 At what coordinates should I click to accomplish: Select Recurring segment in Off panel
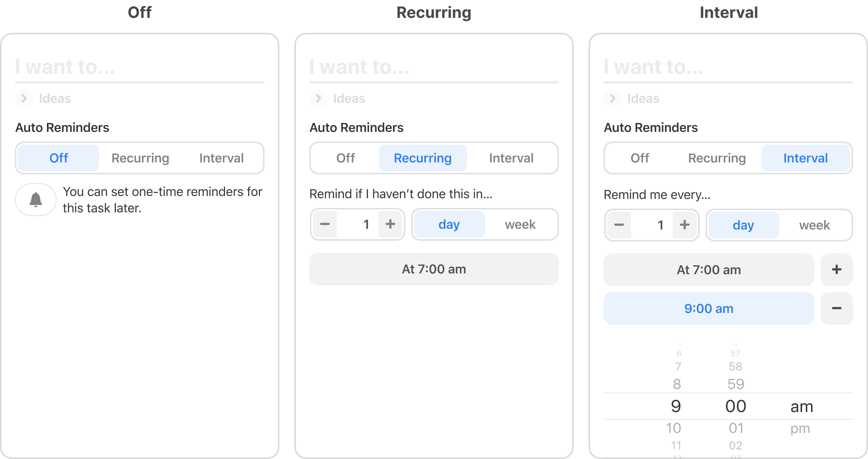tap(140, 158)
